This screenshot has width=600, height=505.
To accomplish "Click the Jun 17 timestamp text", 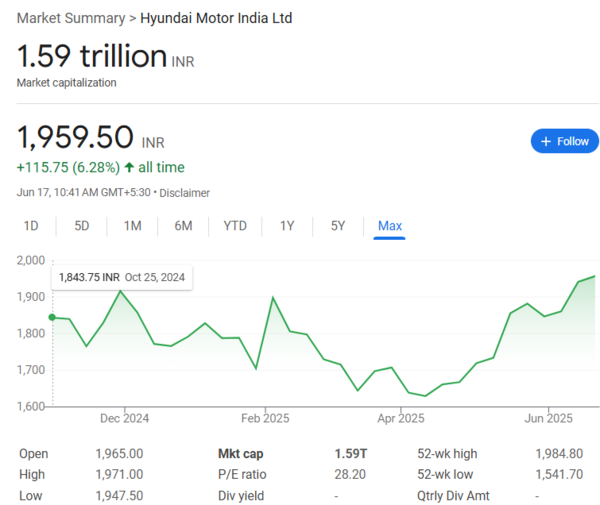I will 83,192.
